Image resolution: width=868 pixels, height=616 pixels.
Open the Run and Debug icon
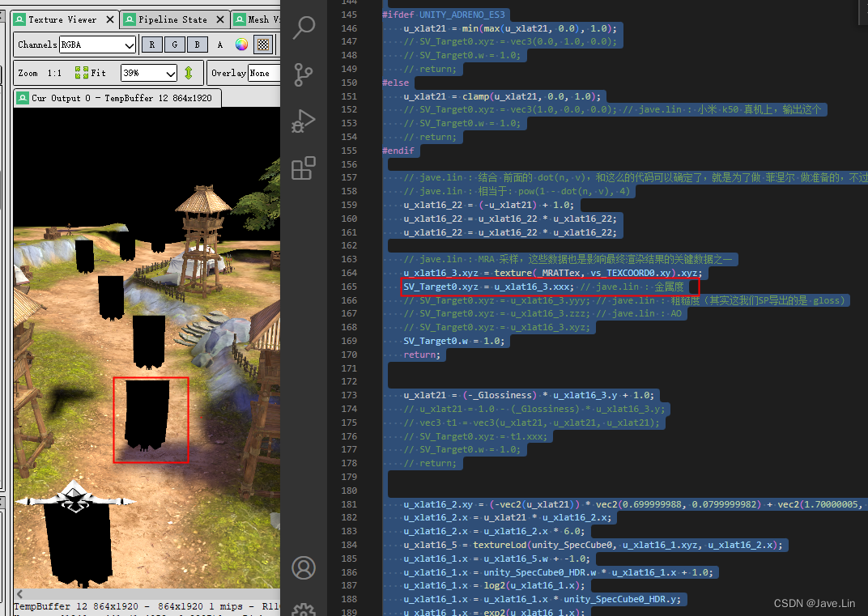[x=304, y=121]
